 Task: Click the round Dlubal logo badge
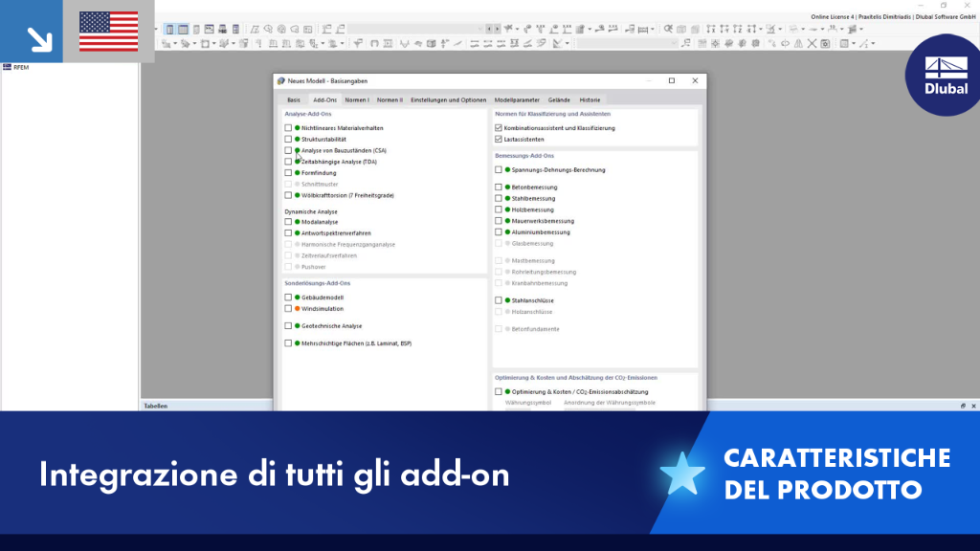[944, 75]
